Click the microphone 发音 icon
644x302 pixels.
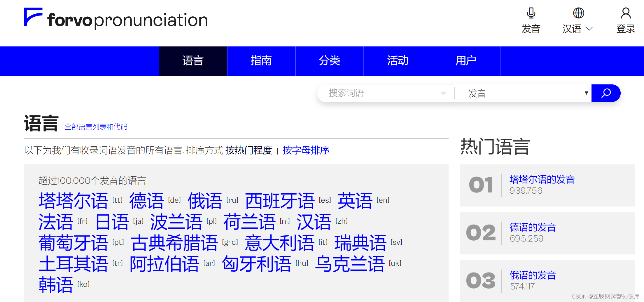pos(531,13)
